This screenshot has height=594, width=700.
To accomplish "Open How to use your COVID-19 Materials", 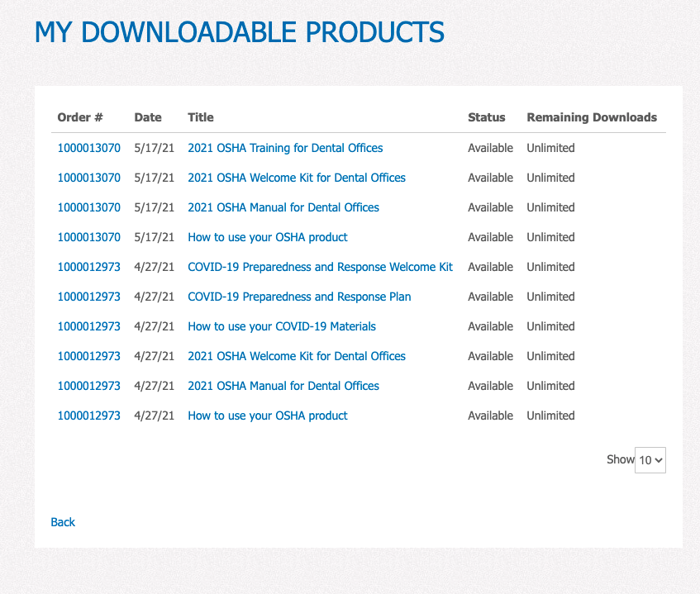I will pyautogui.click(x=282, y=326).
